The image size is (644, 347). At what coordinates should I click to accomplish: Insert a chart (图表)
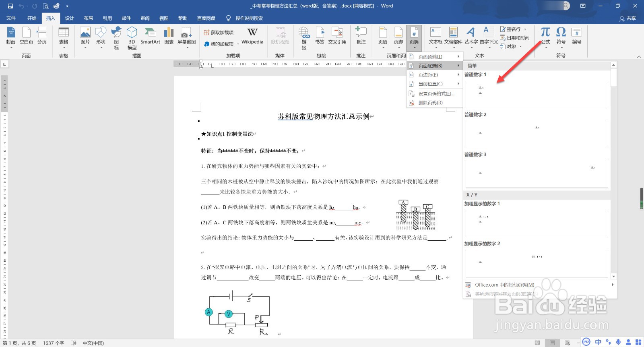click(x=169, y=36)
